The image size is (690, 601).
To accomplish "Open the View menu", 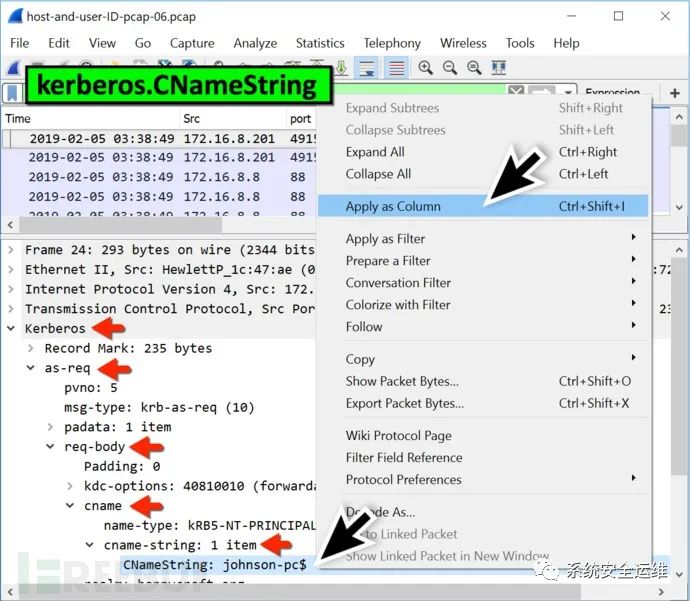I will coord(102,43).
